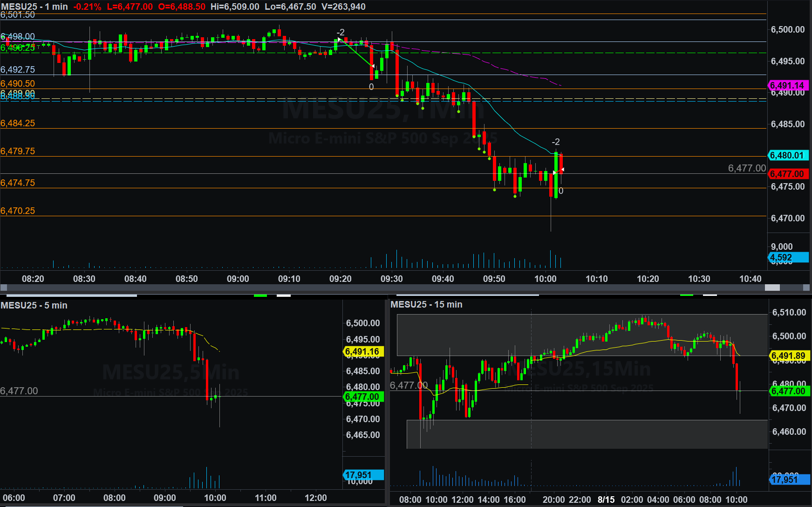The height and width of the screenshot is (507, 812).
Task: Click the upper gray zone on the 15 min chart
Action: (x=466, y=335)
